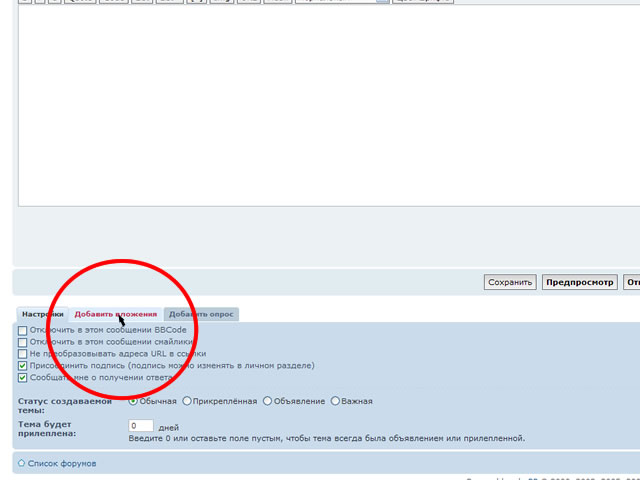Choose the Прикреплённая radio option
Viewport: 640px width, 480px height.
(187, 401)
